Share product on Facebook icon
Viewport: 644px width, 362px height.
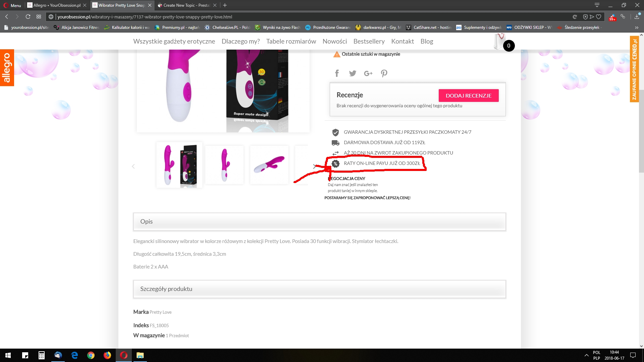pyautogui.click(x=337, y=73)
